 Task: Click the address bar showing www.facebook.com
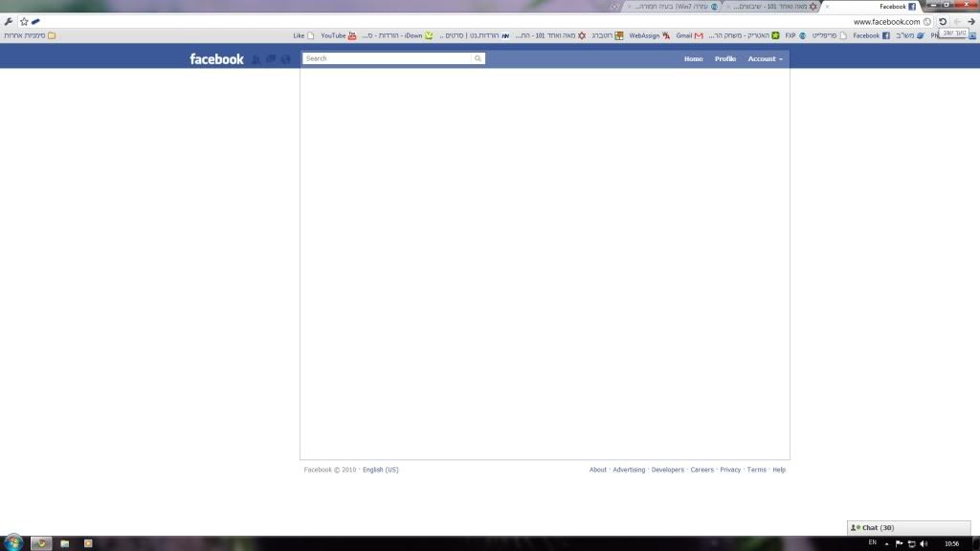tap(886, 21)
